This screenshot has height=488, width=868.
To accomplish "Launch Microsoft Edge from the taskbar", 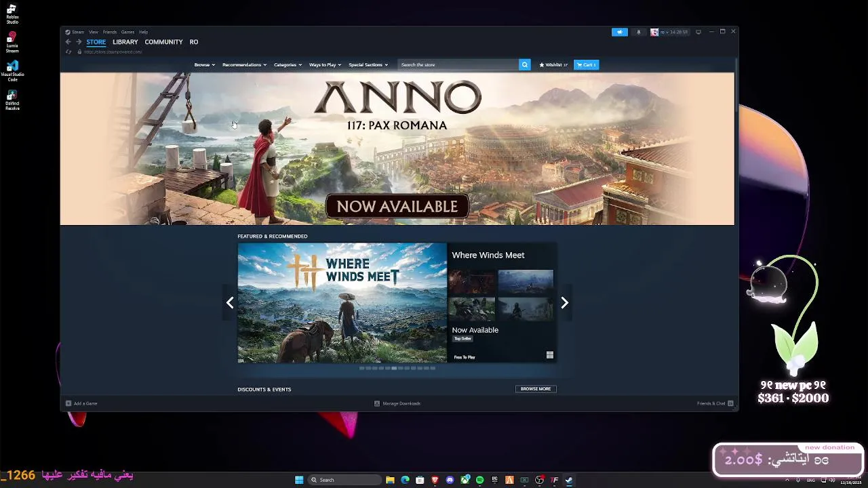I will click(405, 480).
